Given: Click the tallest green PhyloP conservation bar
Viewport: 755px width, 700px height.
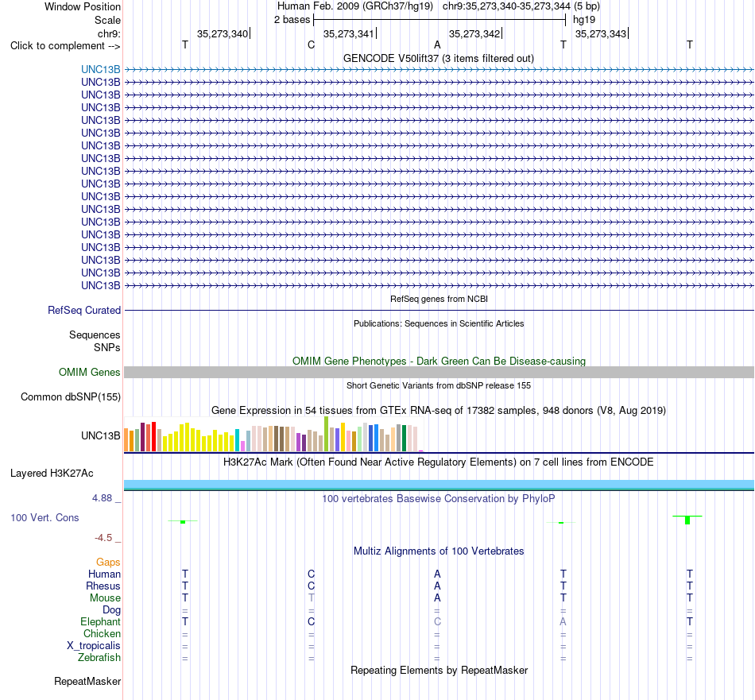Looking at the screenshot, I should (x=687, y=520).
